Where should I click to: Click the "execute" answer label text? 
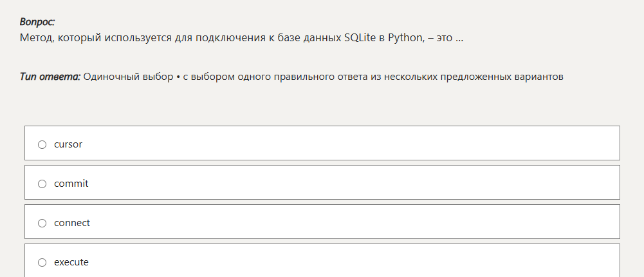point(71,262)
